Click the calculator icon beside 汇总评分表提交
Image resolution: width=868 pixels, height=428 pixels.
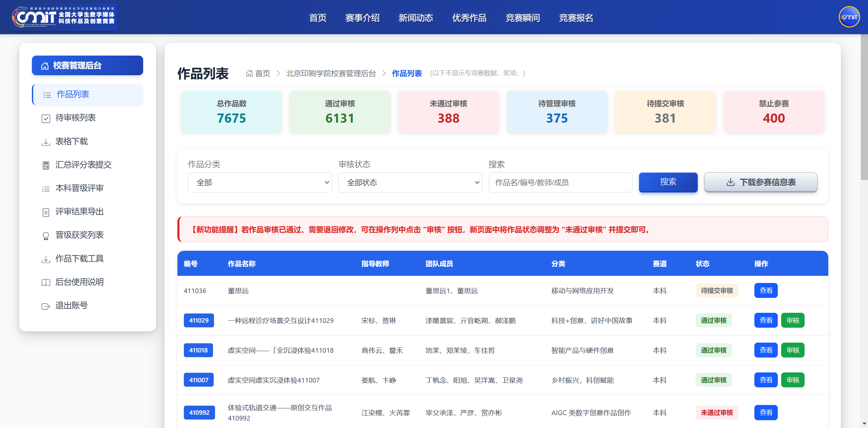click(x=46, y=165)
